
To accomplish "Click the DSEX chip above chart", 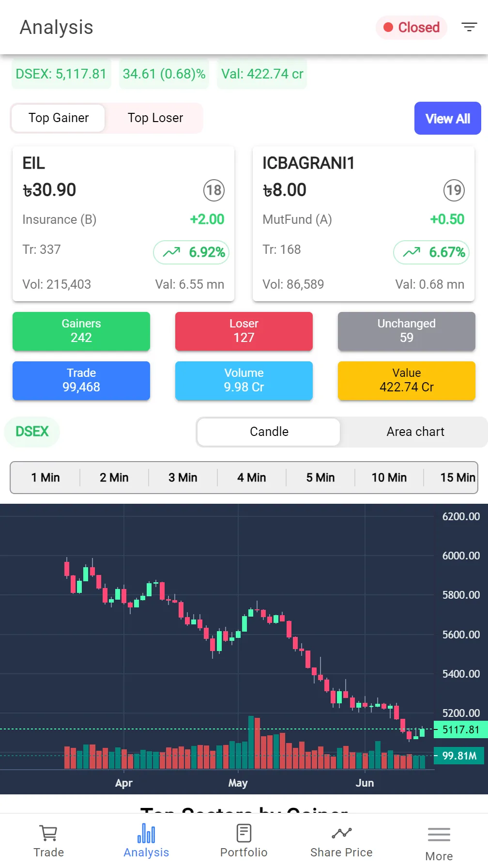I will [x=32, y=432].
